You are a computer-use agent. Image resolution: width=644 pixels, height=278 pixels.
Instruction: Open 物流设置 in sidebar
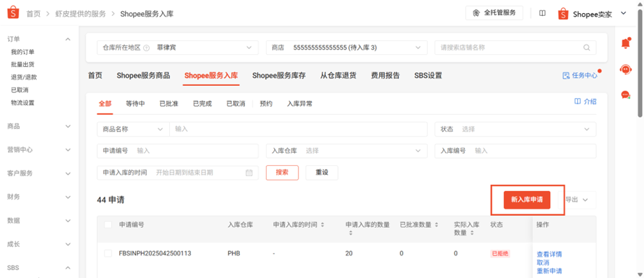(x=22, y=102)
